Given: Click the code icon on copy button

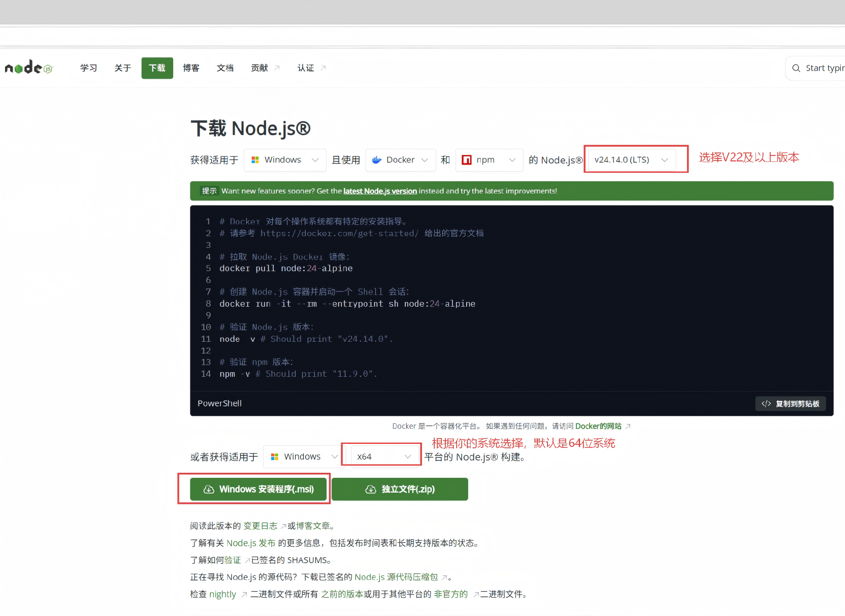Looking at the screenshot, I should coord(766,404).
